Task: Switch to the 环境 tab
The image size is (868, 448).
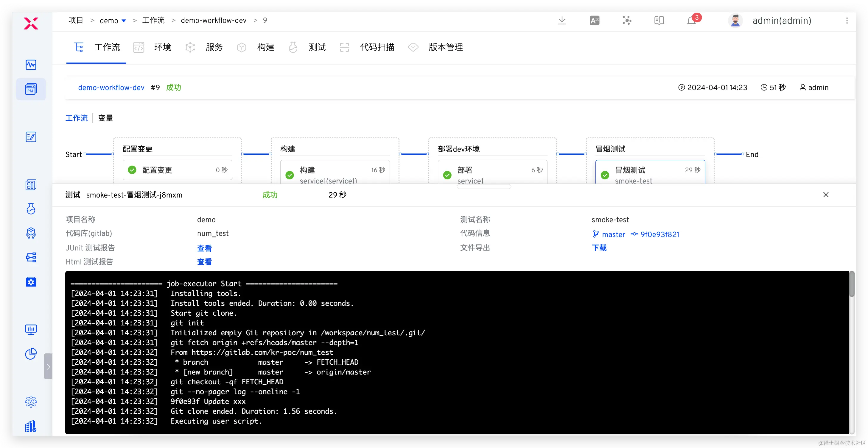Action: 162,47
